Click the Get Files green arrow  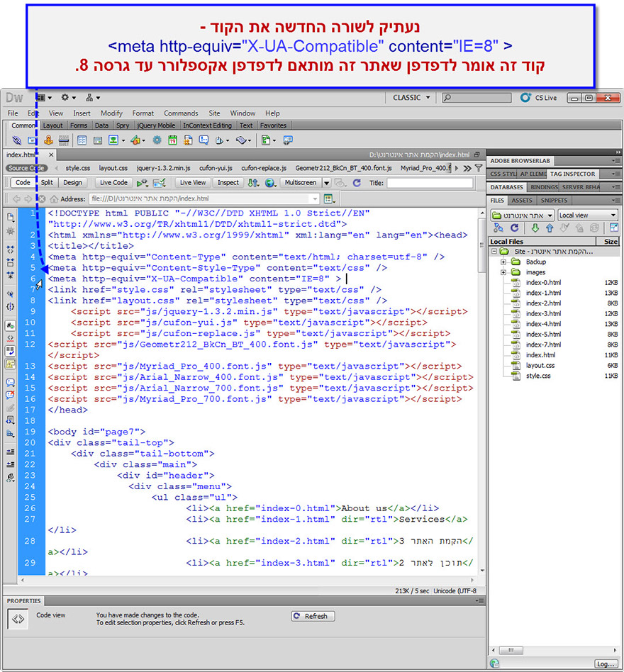[535, 228]
